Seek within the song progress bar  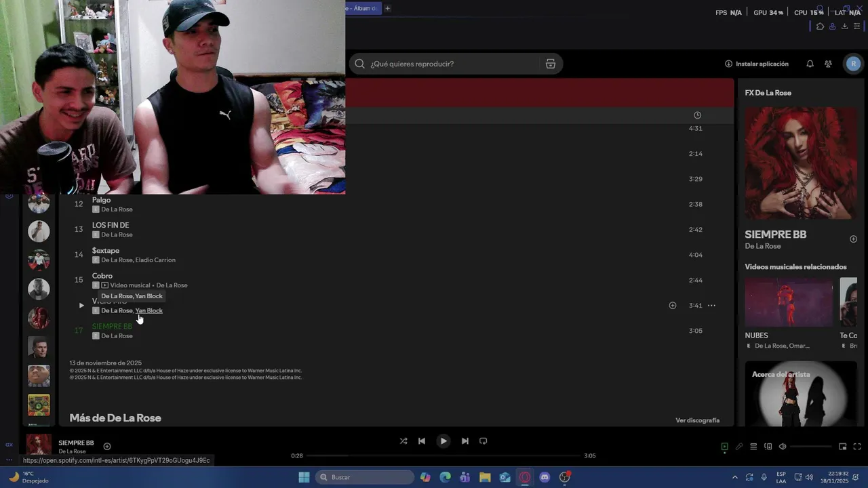[444, 455]
